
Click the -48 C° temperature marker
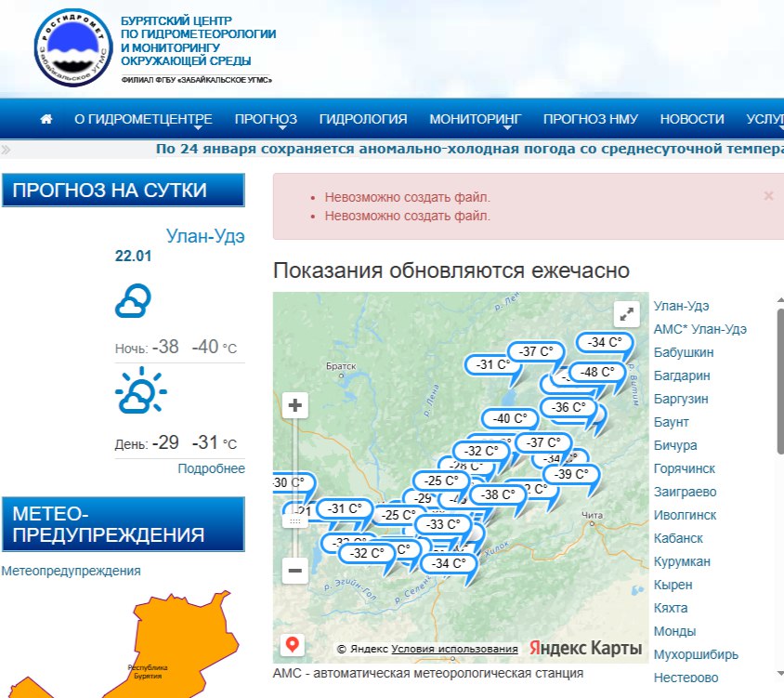[x=595, y=372]
